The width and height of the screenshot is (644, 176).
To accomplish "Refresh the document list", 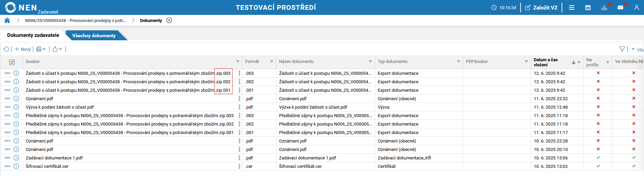I will pyautogui.click(x=6, y=49).
